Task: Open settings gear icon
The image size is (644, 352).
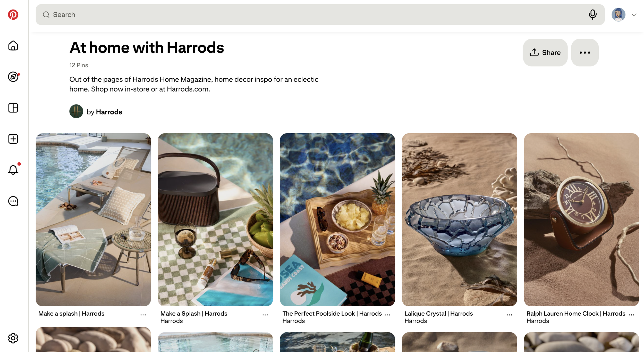Action: click(x=13, y=338)
